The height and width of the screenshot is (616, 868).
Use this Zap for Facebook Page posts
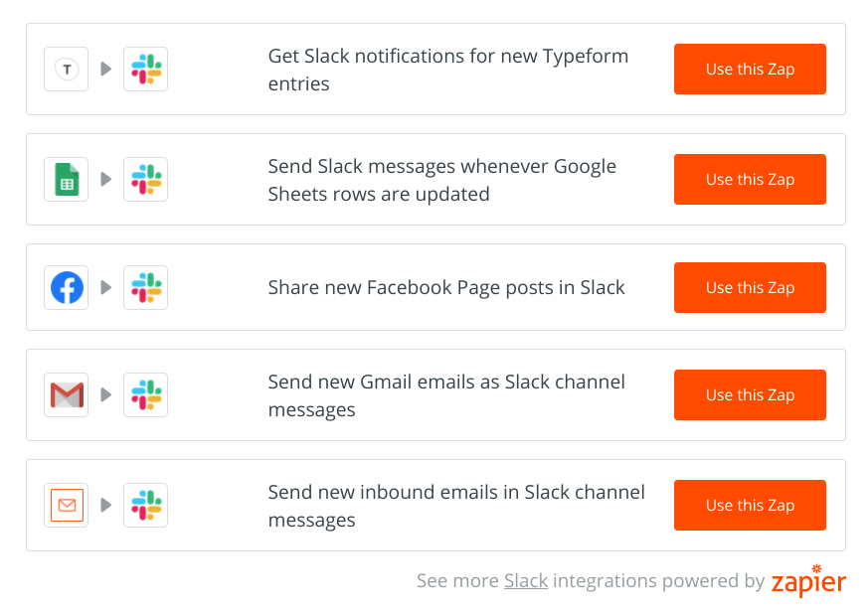(750, 288)
